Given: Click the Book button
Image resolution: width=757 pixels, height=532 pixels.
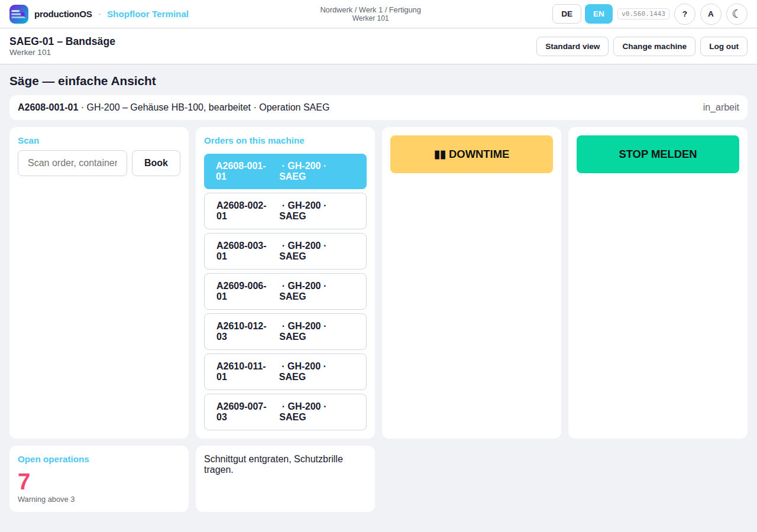Looking at the screenshot, I should coord(156,163).
